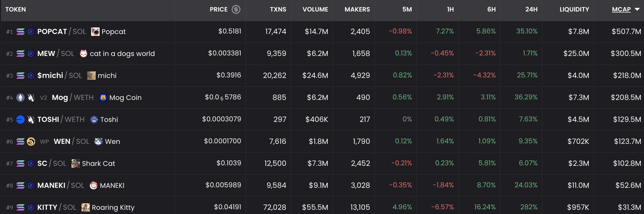Click Ethereum chain icon in Mog row
The height and width of the screenshot is (214, 644).
pos(20,98)
